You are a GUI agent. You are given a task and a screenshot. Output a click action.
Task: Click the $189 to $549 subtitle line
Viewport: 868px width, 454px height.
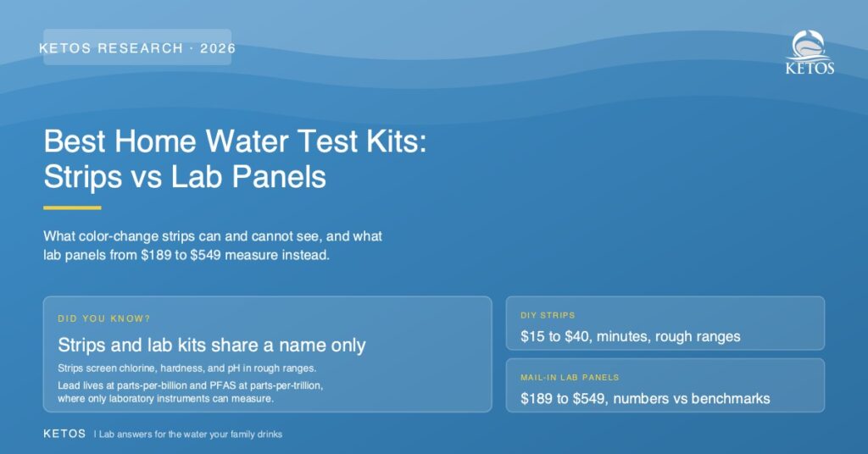point(186,255)
